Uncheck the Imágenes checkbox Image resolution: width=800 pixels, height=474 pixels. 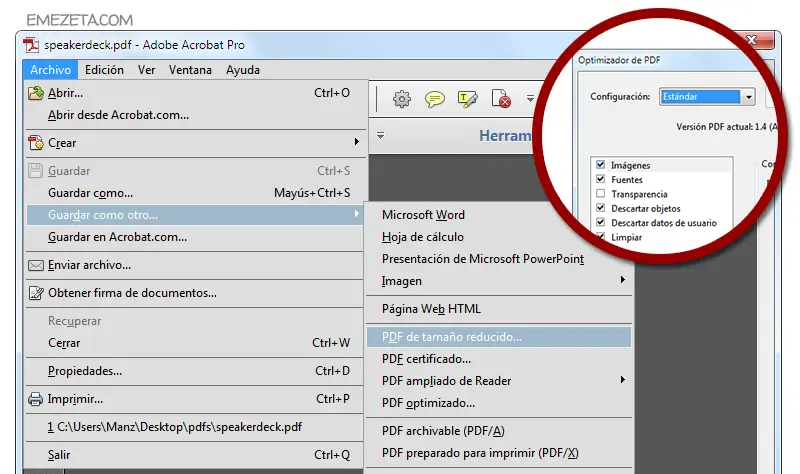tap(600, 165)
